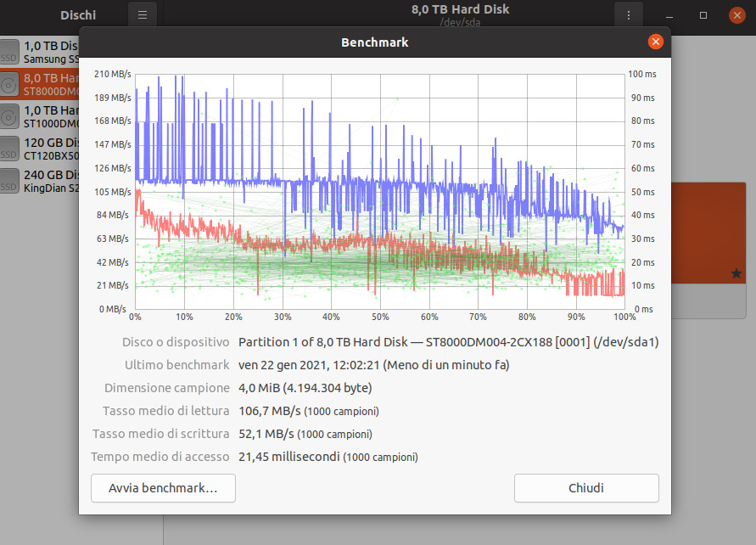Select the 1,0 TB Samsung SSD icon

click(9, 52)
